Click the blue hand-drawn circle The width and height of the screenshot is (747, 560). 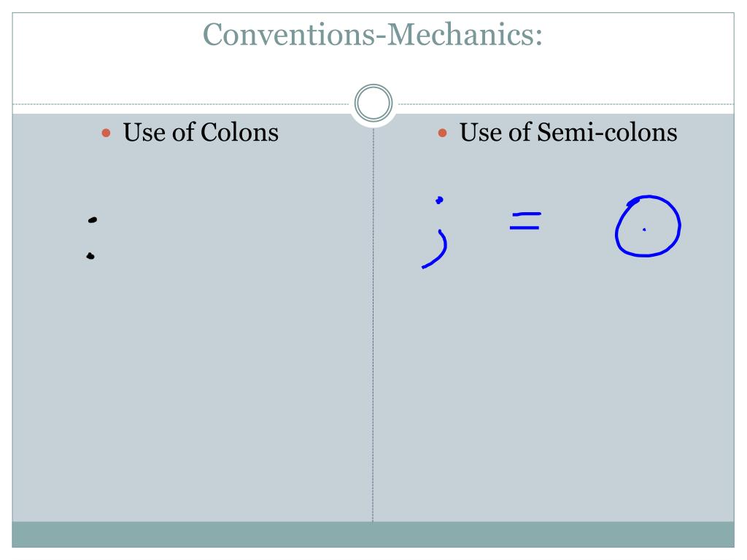coord(648,226)
